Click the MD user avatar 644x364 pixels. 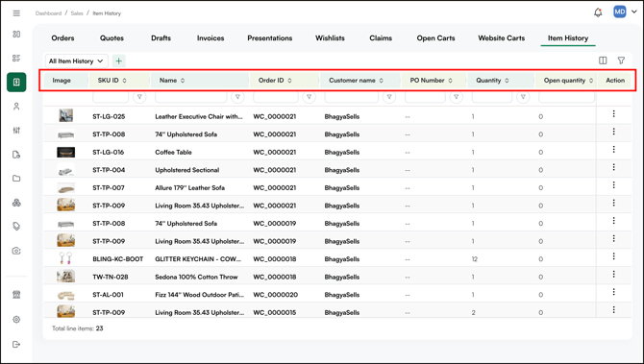(x=619, y=12)
